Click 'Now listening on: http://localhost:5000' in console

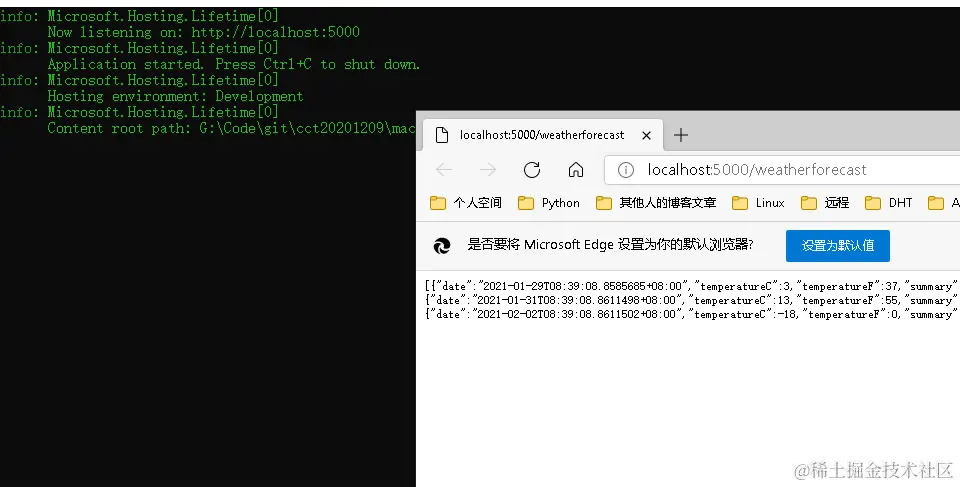pos(203,32)
